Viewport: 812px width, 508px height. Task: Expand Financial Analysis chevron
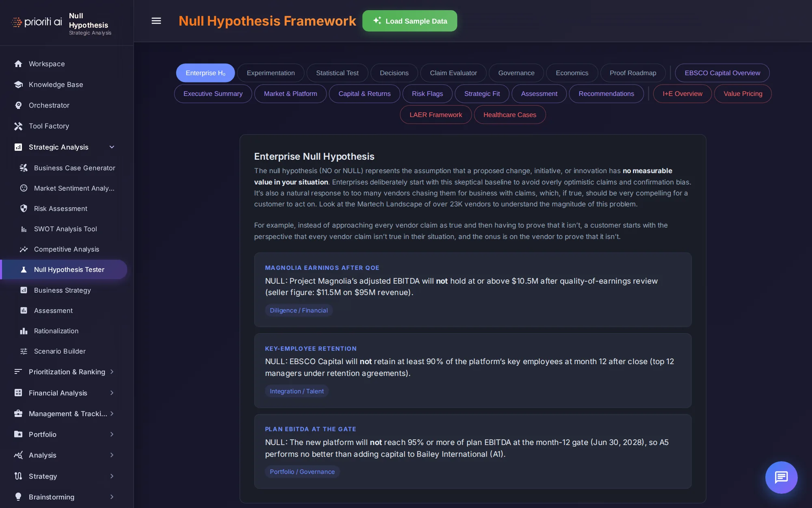[x=112, y=393]
